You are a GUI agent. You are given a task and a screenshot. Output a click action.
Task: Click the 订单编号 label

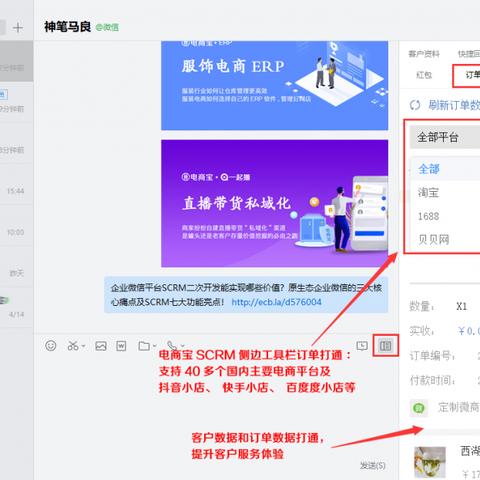432,356
